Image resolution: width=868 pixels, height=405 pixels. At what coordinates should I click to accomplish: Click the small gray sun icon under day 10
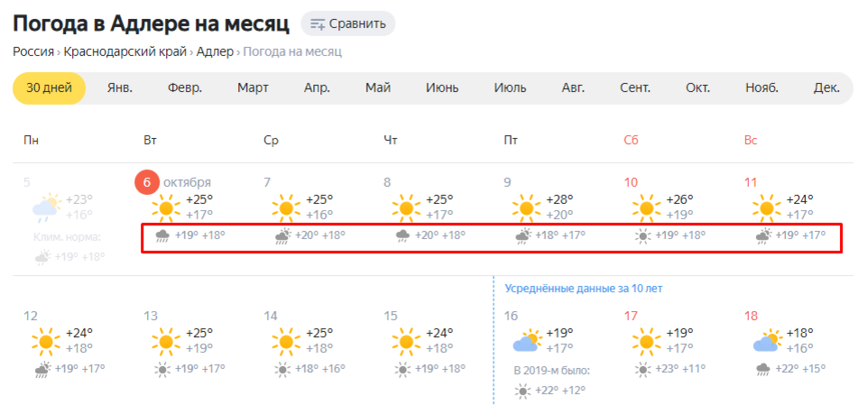tap(642, 236)
